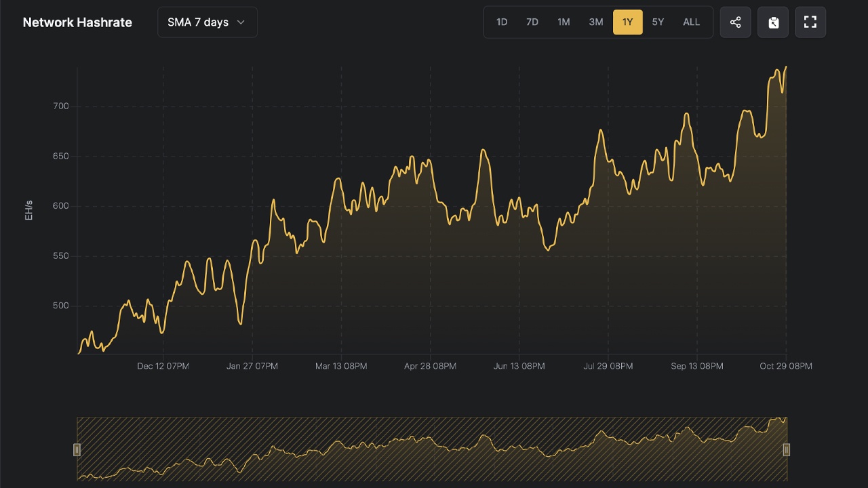This screenshot has height=488, width=868.
Task: Enter fullscreen mode via the expand icon
Action: (810, 22)
